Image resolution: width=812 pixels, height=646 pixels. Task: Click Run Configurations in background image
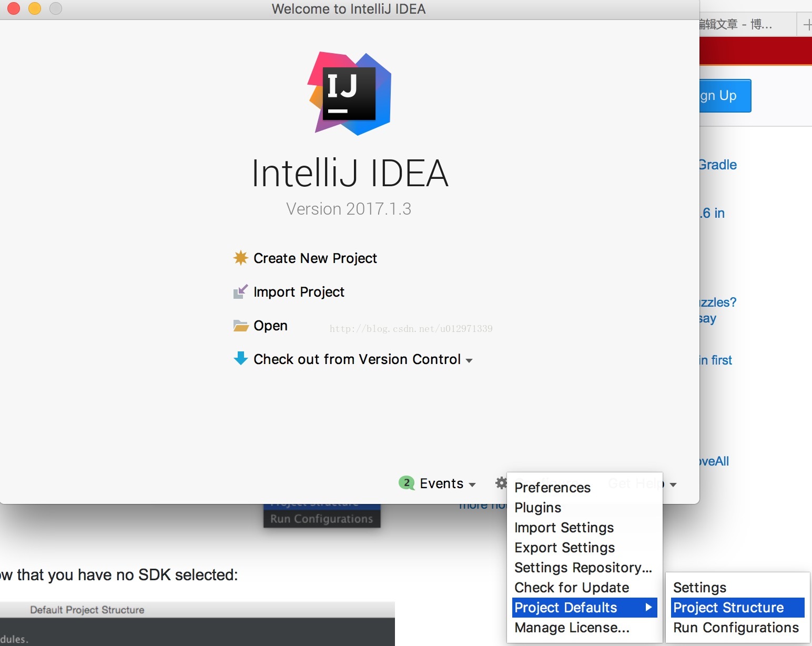coord(322,519)
